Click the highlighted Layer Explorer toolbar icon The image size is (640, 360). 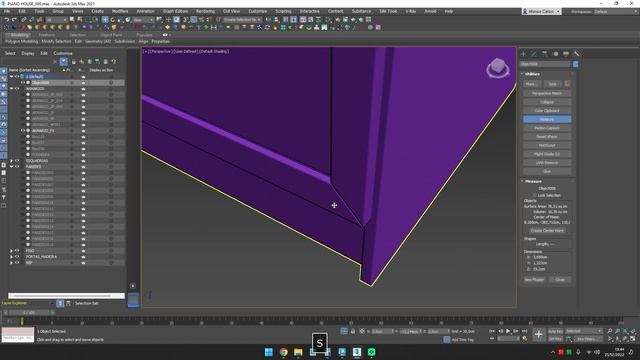click(x=64, y=62)
